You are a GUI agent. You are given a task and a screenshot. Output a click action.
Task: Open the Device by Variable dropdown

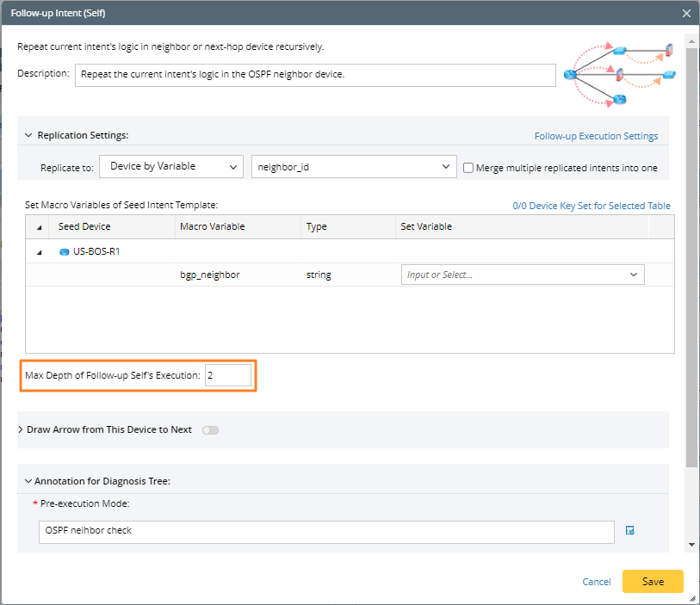pyautogui.click(x=171, y=166)
